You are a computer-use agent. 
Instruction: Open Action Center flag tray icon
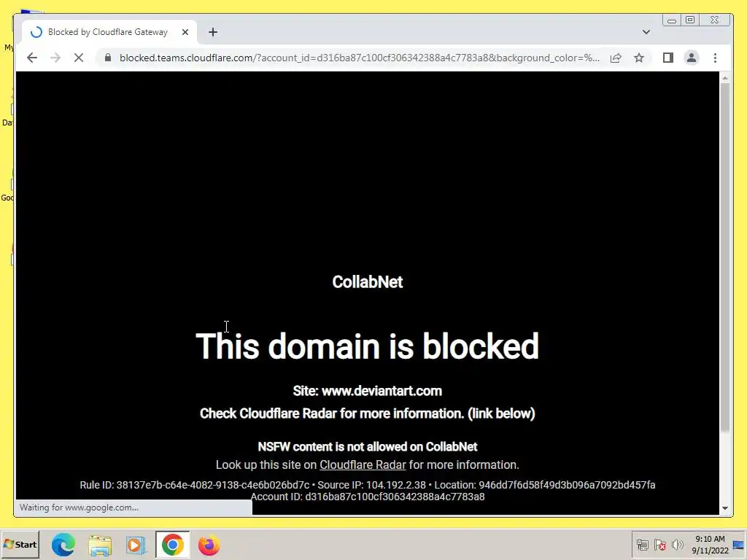659,545
